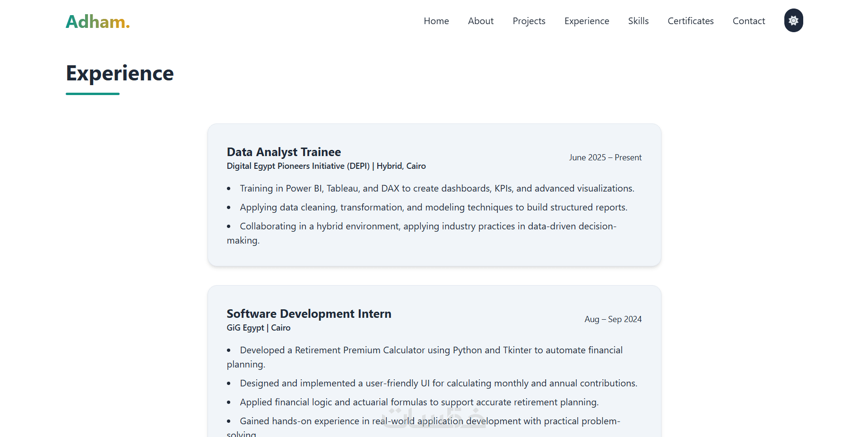
Task: Open the About section link
Action: [480, 21]
